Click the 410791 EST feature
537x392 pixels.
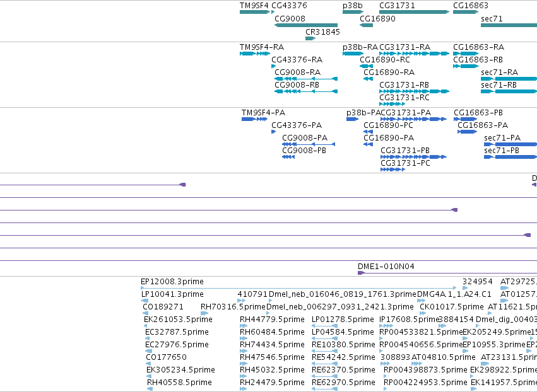click(x=242, y=301)
